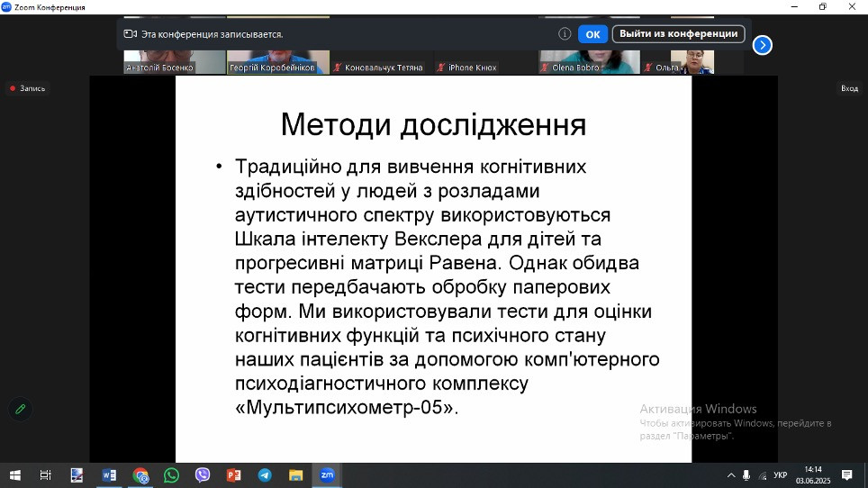Open Chrome from the taskbar

tap(140, 475)
